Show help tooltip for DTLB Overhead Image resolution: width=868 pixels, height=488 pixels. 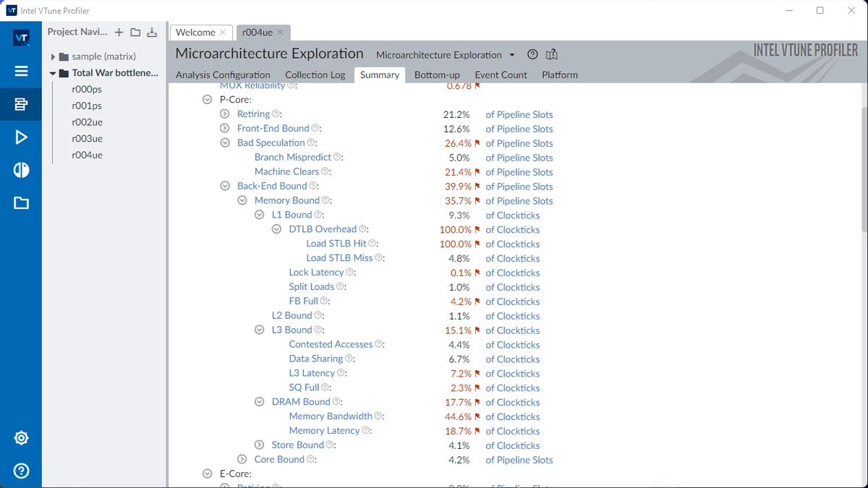point(363,230)
